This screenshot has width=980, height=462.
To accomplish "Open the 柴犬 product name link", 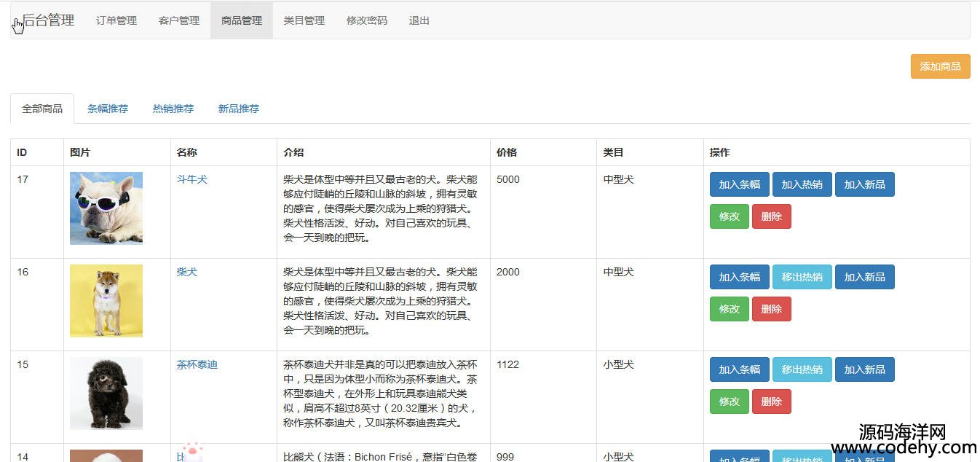I will point(187,272).
